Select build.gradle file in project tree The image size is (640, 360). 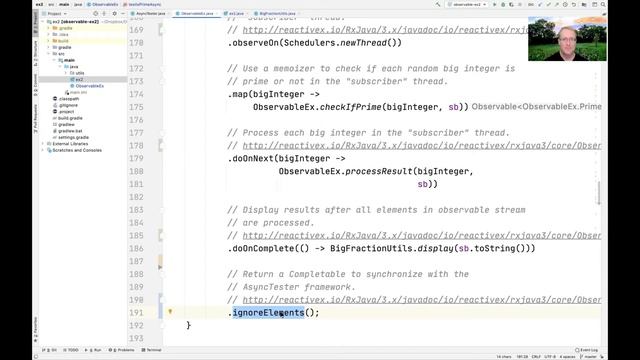click(67, 118)
